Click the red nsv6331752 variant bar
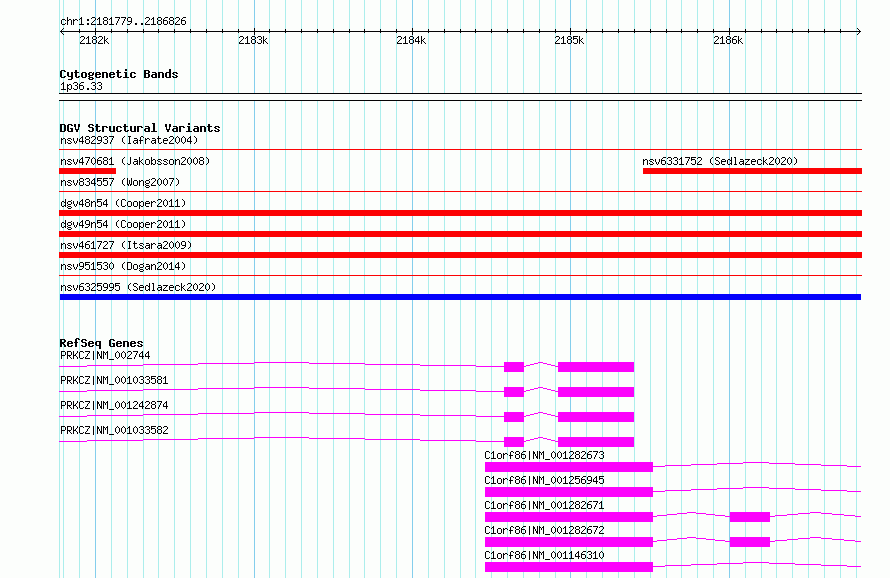 coord(752,171)
